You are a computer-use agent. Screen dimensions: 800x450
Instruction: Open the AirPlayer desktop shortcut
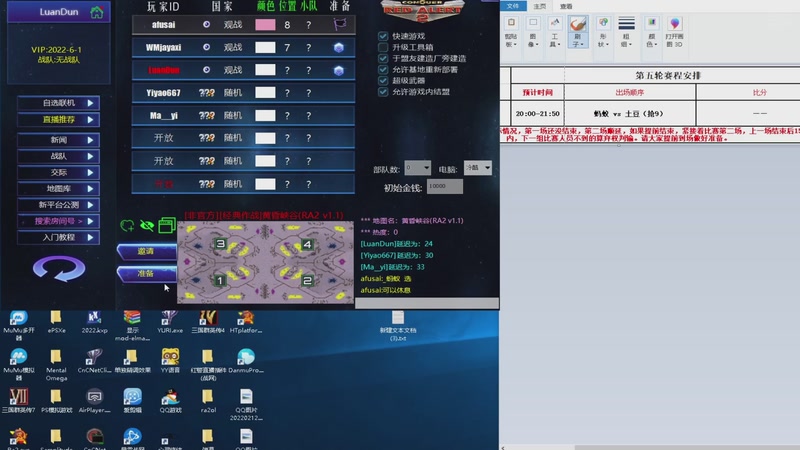(x=94, y=401)
